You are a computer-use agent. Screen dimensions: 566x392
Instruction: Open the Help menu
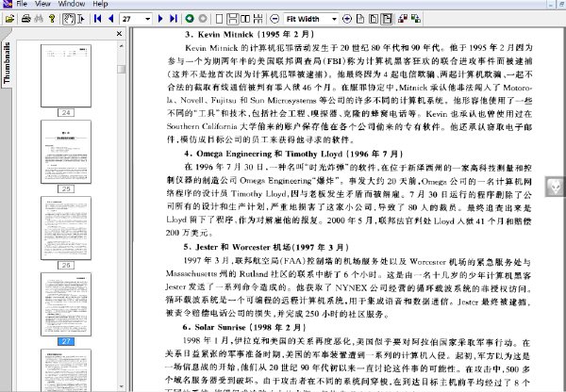tap(100, 4)
